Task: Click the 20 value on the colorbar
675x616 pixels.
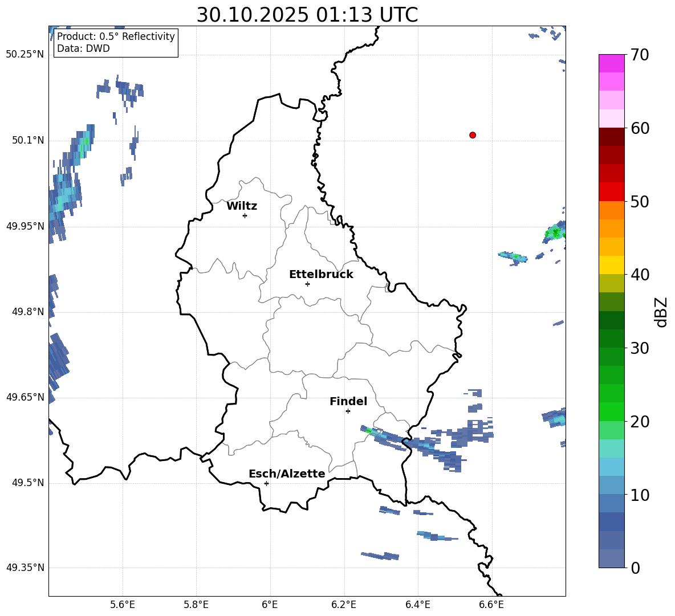Action: tap(640, 422)
